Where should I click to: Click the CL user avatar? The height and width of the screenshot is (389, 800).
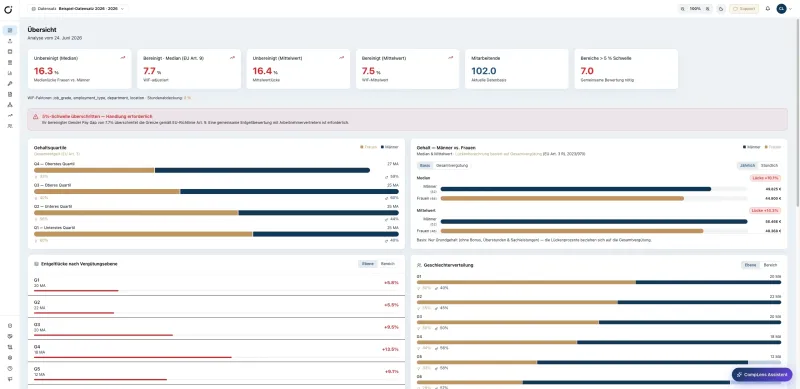pos(781,9)
